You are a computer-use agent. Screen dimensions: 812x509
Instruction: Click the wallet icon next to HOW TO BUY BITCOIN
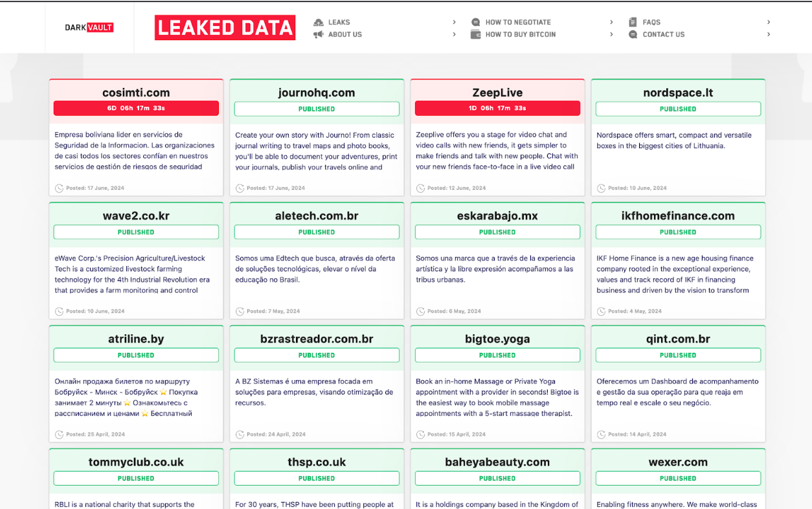point(475,34)
